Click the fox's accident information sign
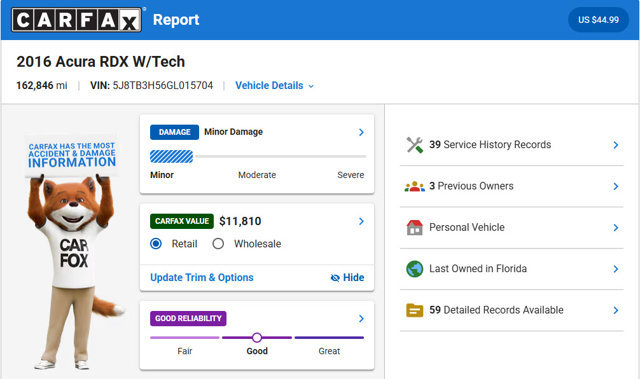Image resolution: width=640 pixels, height=379 pixels. [x=72, y=155]
